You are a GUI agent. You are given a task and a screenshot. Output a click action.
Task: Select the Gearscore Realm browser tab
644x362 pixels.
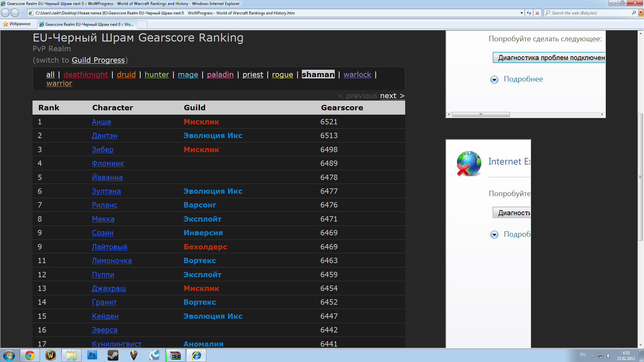[87, 24]
